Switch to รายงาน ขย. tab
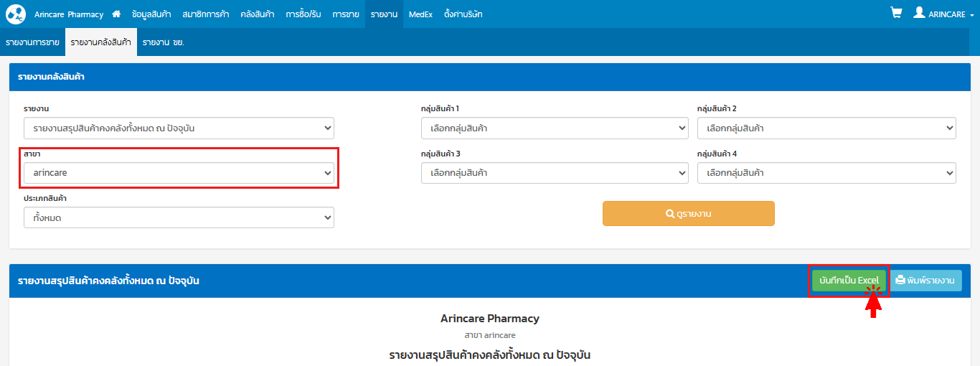 tap(163, 42)
